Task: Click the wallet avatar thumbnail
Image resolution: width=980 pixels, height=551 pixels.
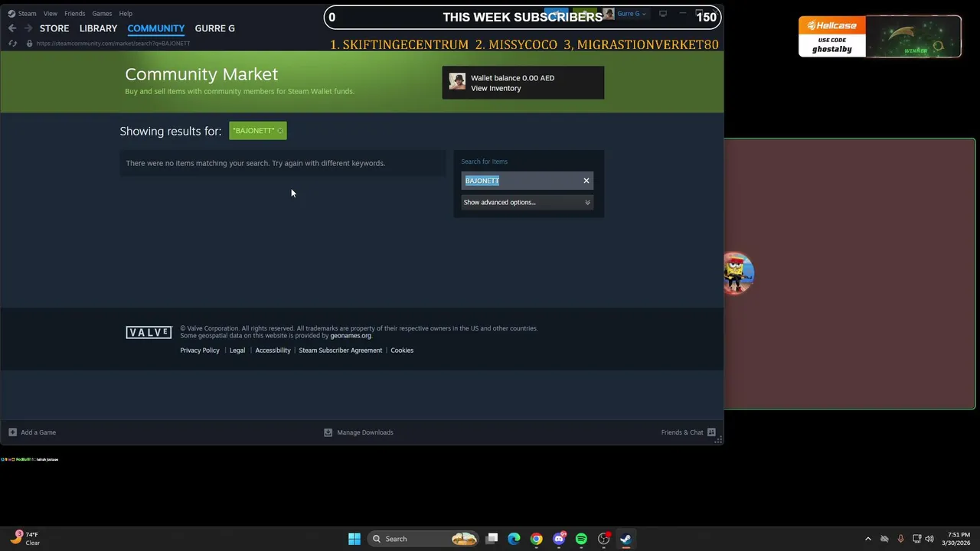Action: click(457, 82)
